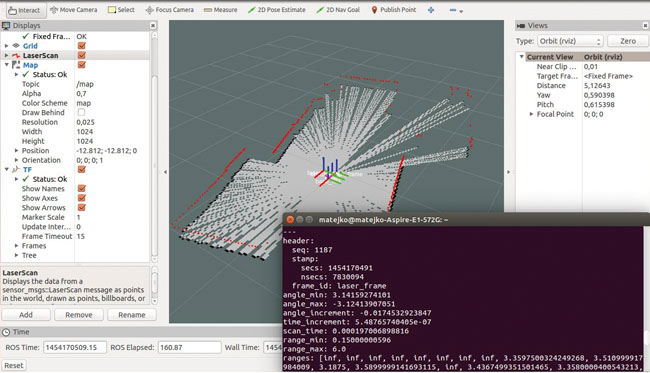Select the 2D Pose Estimate tool

click(276, 10)
